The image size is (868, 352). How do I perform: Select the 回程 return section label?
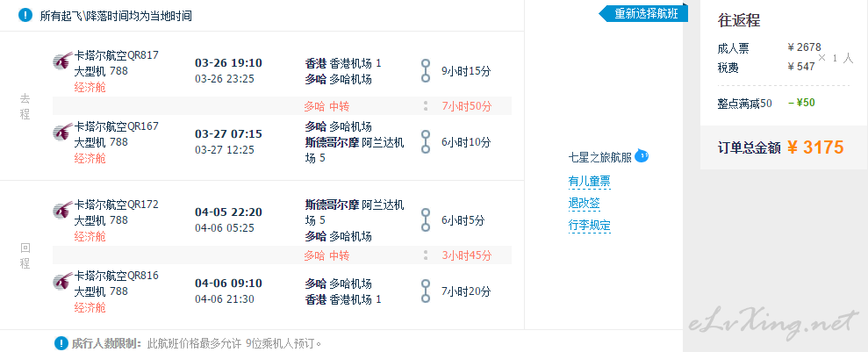[25, 255]
